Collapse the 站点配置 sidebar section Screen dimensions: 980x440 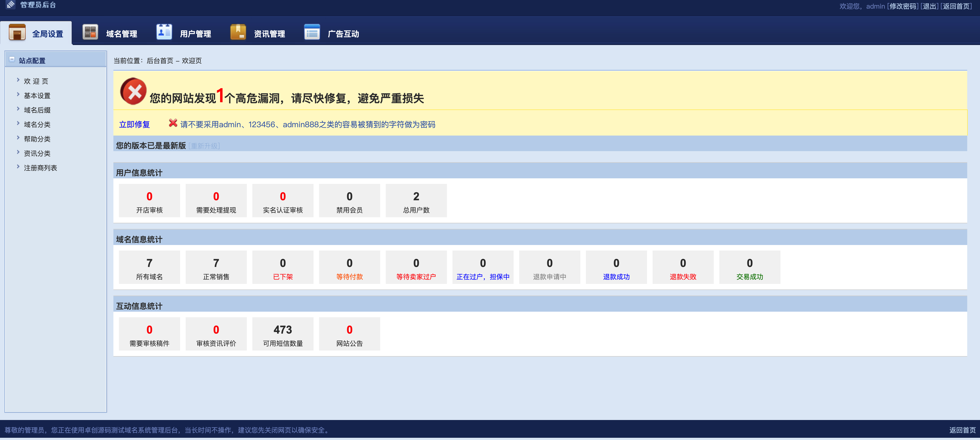pyautogui.click(x=12, y=59)
